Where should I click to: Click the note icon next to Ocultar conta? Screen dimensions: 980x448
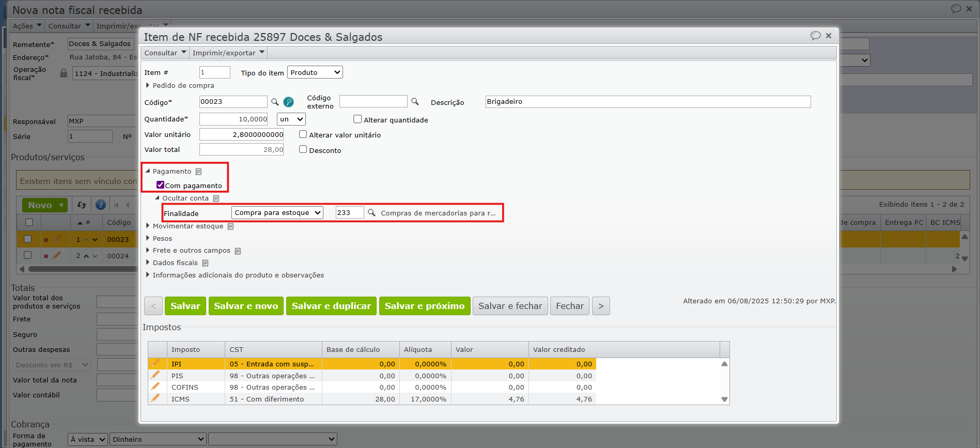click(x=216, y=198)
